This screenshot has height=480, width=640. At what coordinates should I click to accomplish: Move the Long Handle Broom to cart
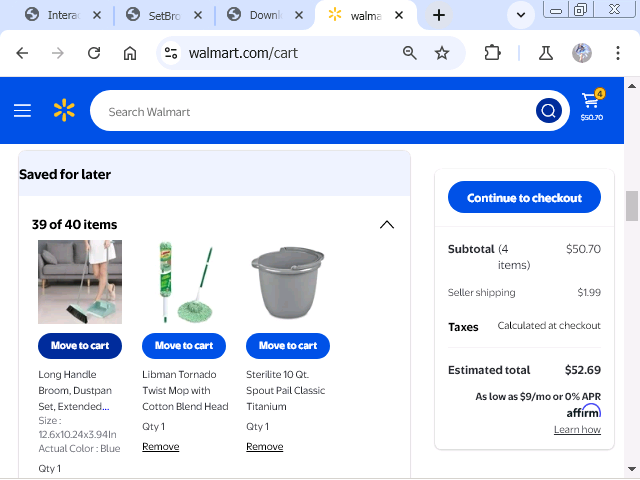(x=80, y=346)
